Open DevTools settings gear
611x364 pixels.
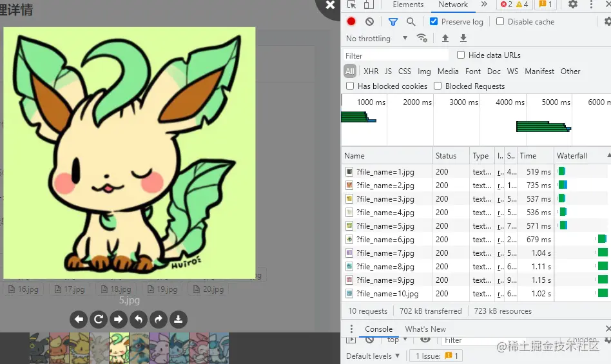572,5
